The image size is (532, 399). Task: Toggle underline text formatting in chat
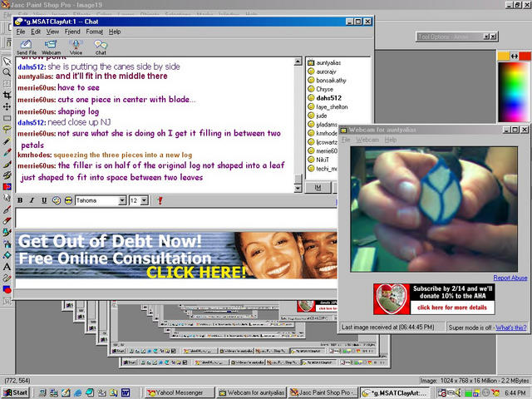click(x=44, y=200)
